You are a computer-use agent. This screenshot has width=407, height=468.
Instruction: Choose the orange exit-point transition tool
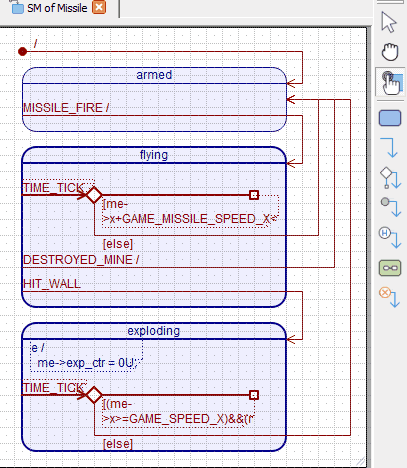click(389, 297)
